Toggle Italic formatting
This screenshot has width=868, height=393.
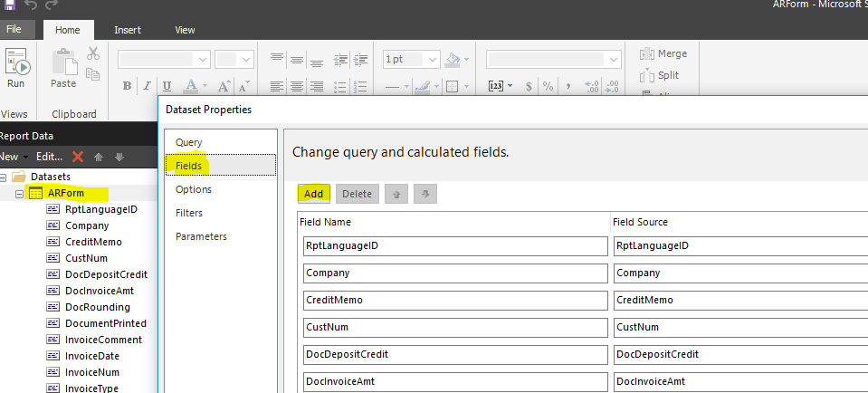(147, 86)
